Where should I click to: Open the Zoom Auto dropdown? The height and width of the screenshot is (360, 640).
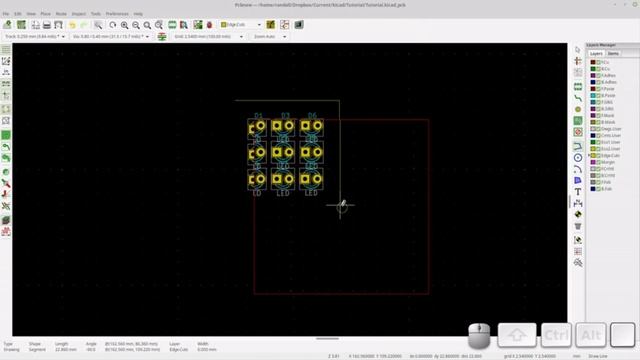click(x=270, y=37)
